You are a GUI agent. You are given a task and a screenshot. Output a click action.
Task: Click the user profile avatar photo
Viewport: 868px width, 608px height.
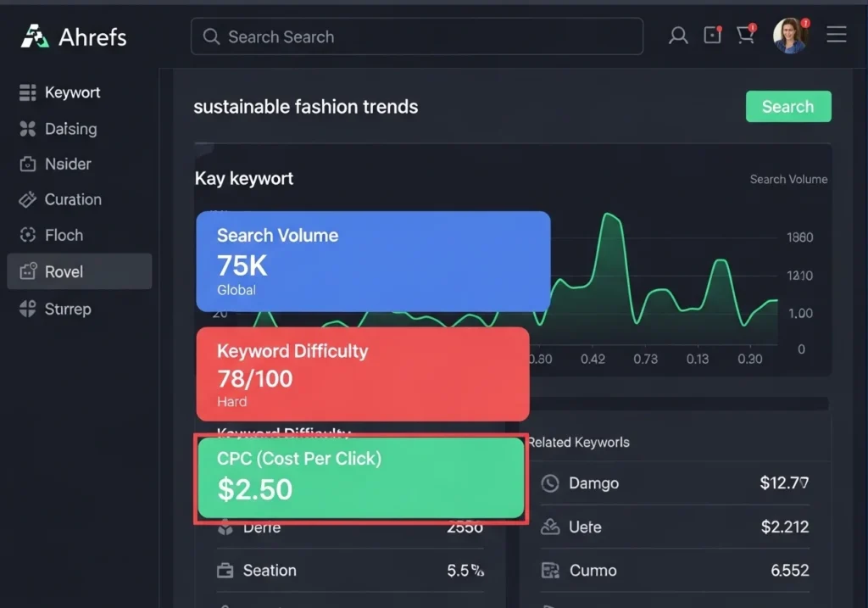coord(789,36)
